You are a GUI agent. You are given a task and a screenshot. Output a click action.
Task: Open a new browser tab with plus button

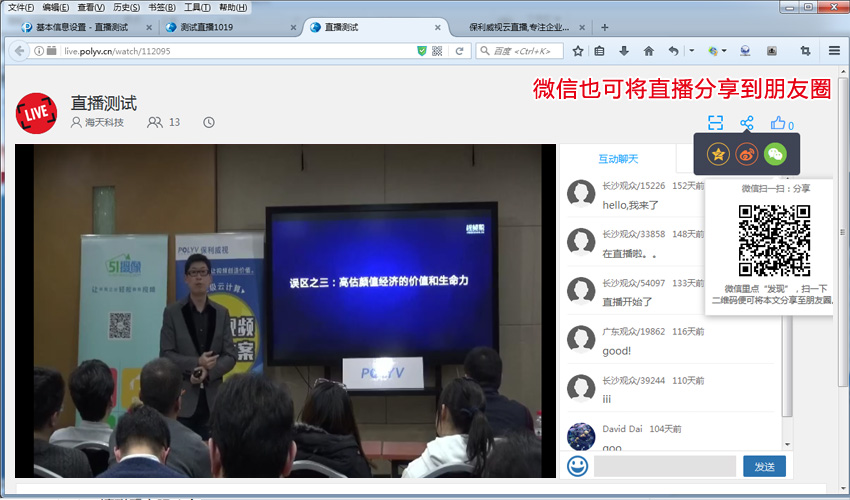(x=605, y=27)
